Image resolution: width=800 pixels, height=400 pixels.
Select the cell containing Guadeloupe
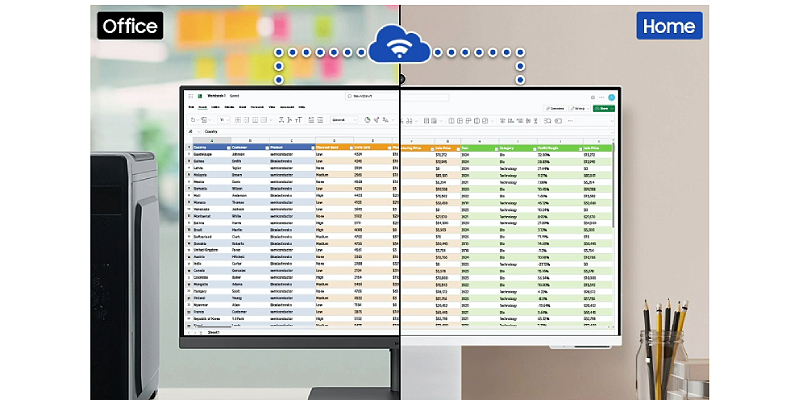point(205,155)
